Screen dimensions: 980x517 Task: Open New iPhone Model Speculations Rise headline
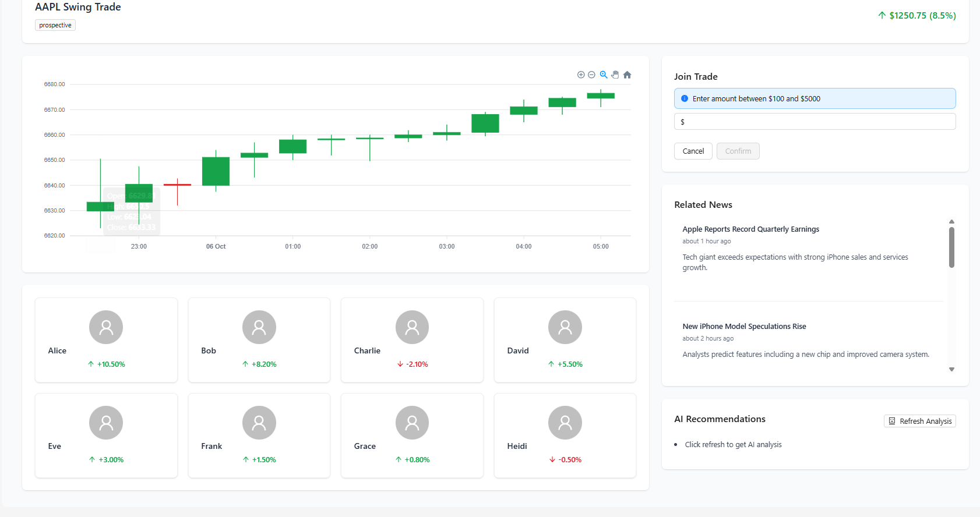click(x=745, y=326)
